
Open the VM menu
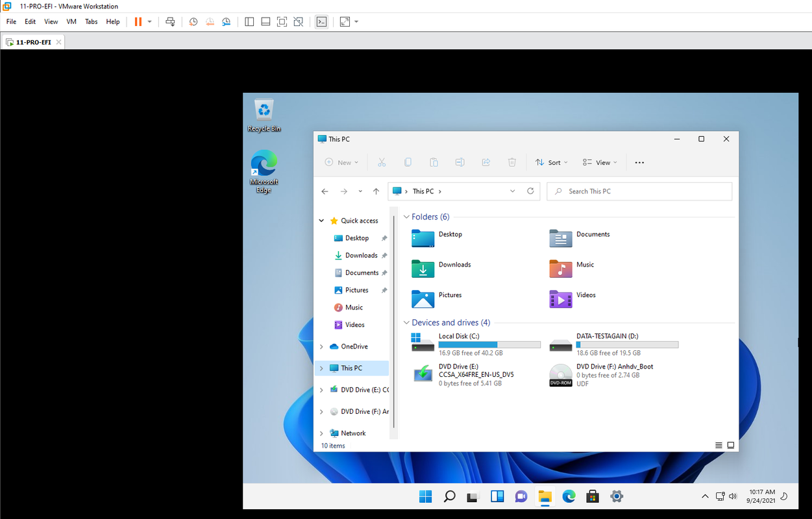[x=71, y=21]
